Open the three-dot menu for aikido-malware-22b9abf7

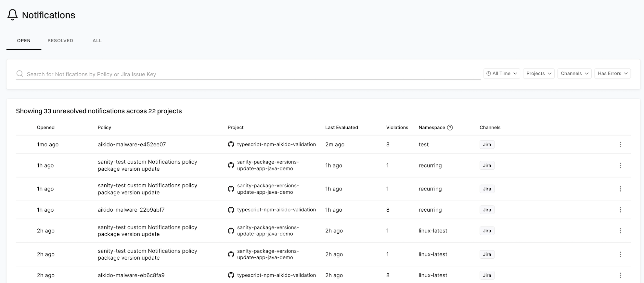620,210
